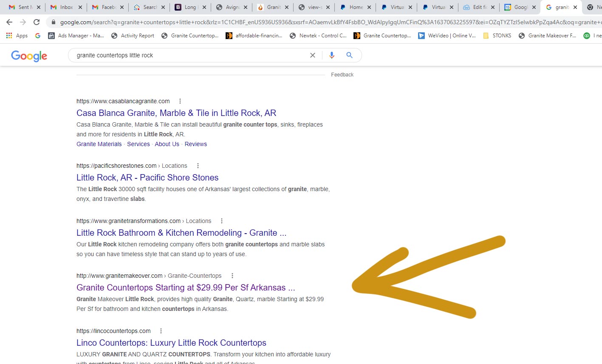Click the https://www.casablancagranite.com URL text
Screen dimensions: 602x364
123,101
